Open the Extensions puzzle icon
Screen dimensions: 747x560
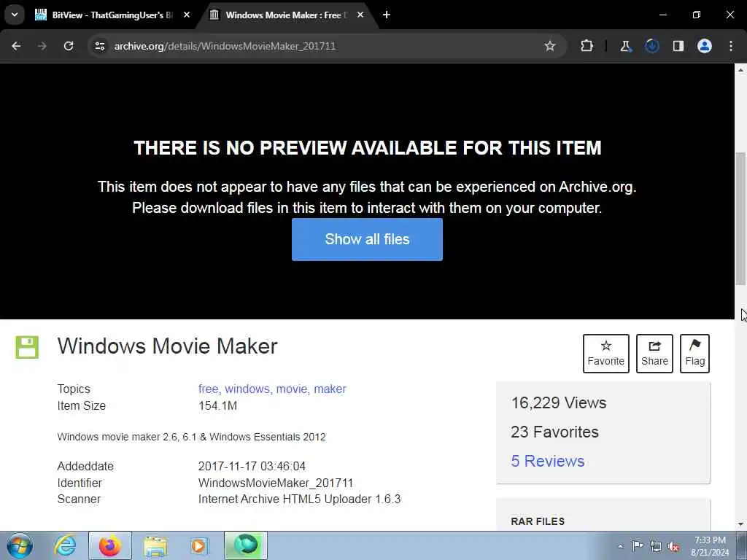tap(587, 46)
